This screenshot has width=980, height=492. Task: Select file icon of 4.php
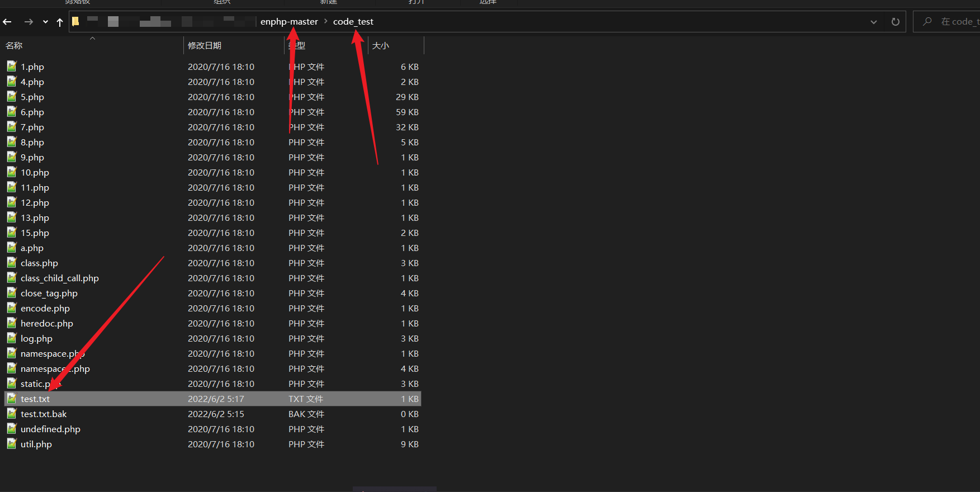click(x=12, y=82)
